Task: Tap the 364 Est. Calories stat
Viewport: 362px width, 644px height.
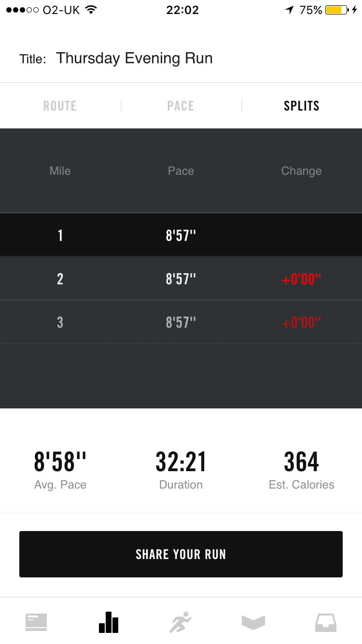Action: 302,469
